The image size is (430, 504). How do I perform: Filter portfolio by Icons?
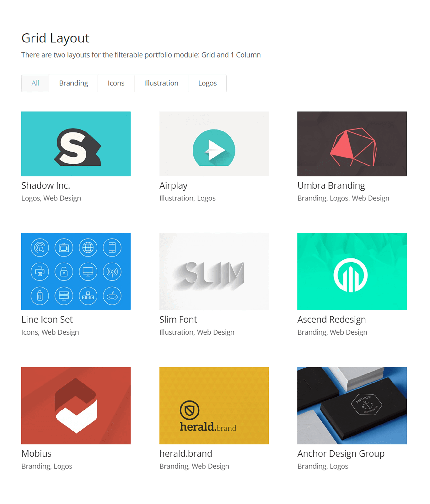point(116,84)
